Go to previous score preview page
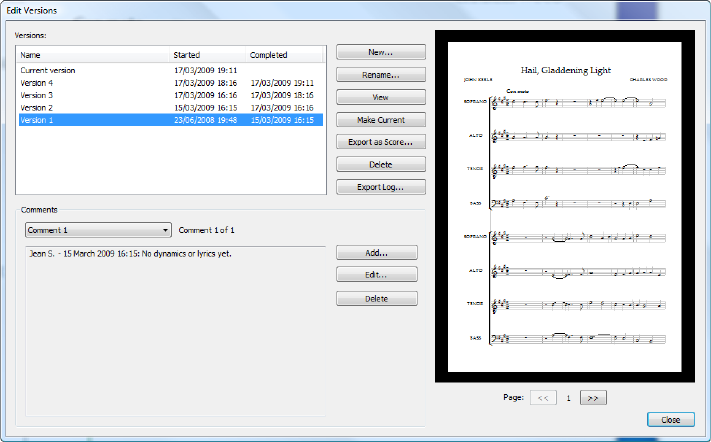 point(543,398)
